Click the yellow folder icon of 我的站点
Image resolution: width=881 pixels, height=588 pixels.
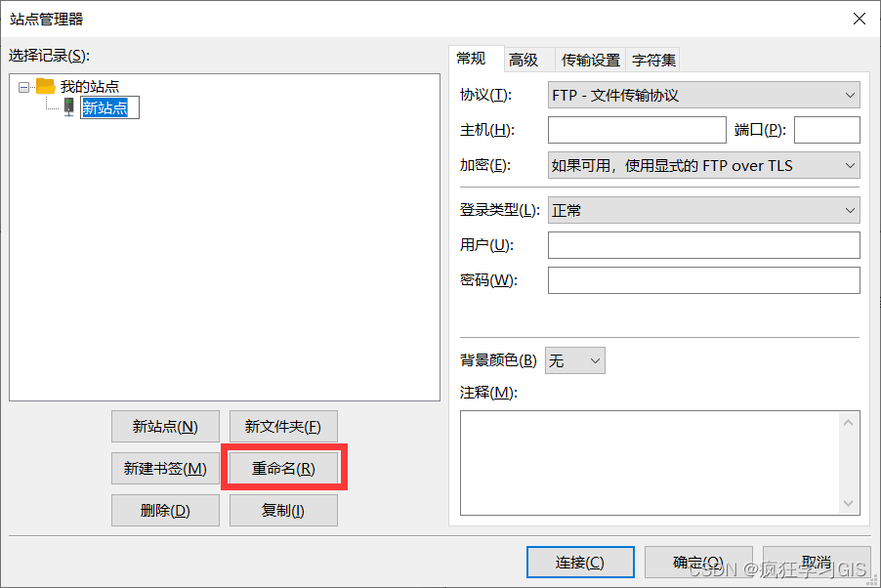46,86
